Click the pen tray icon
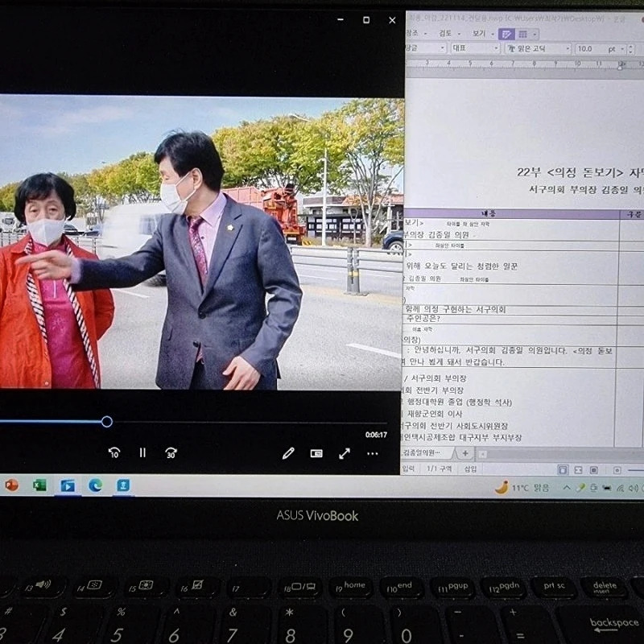The image size is (644, 644). pos(580,488)
